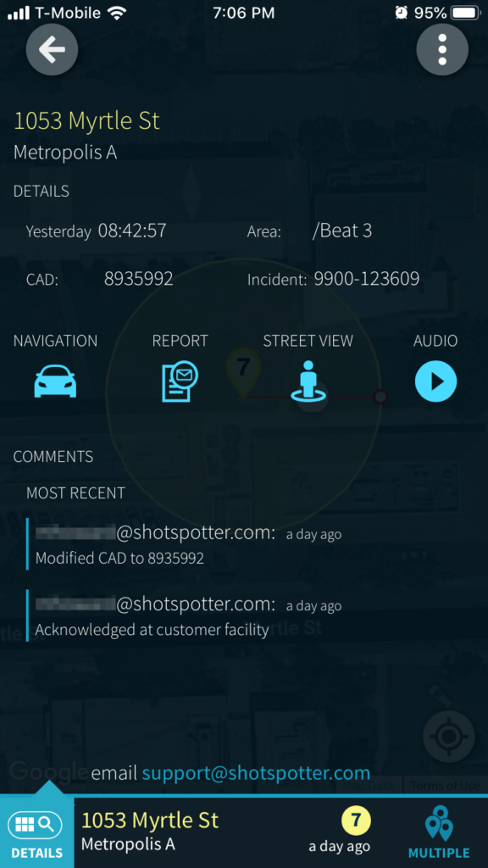Open the three-dot overflow menu
Image resolution: width=488 pixels, height=868 pixels.
pos(442,50)
